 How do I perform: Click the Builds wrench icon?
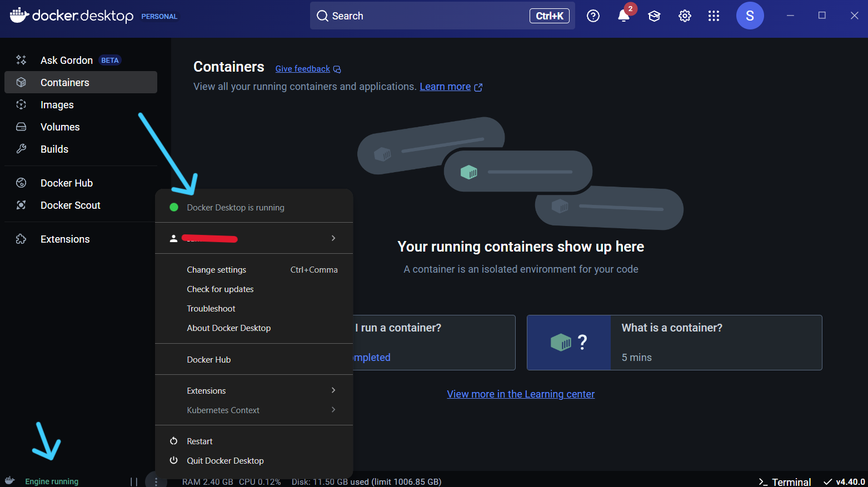click(21, 149)
